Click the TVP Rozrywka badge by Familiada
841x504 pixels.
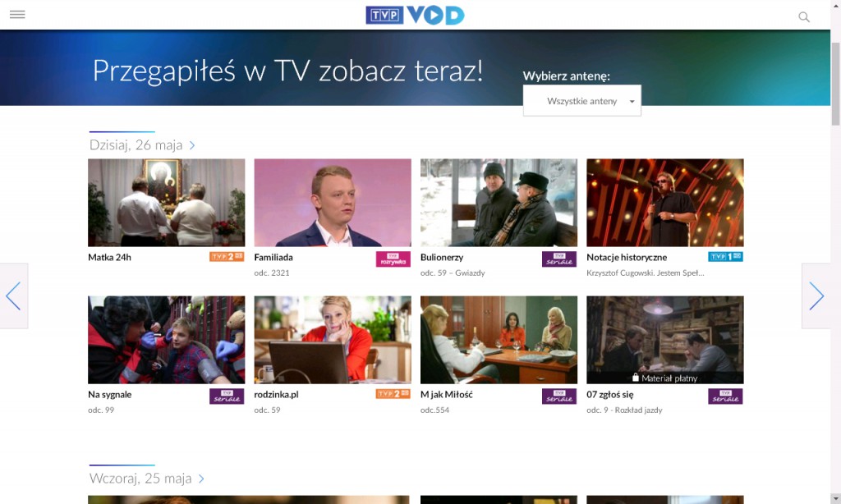pyautogui.click(x=393, y=259)
